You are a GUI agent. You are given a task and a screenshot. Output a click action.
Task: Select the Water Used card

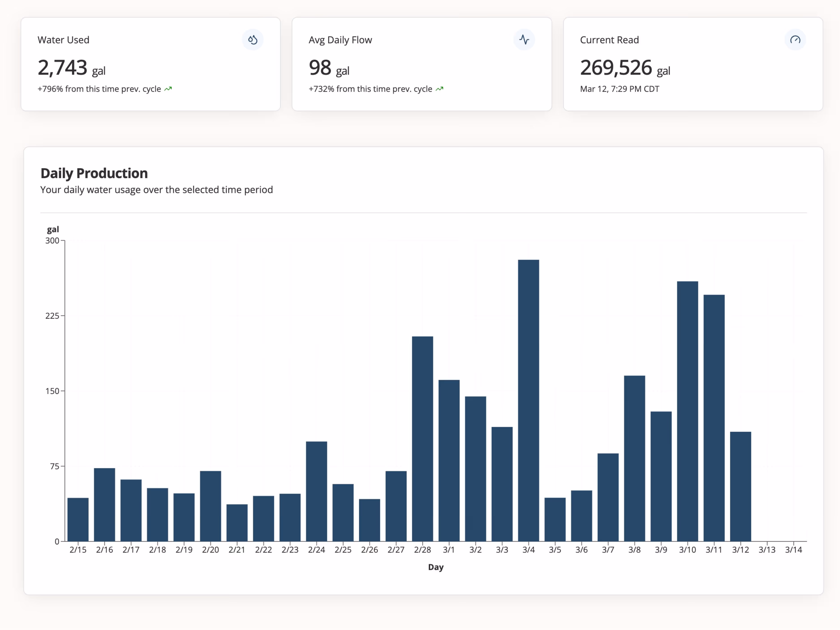(x=151, y=64)
